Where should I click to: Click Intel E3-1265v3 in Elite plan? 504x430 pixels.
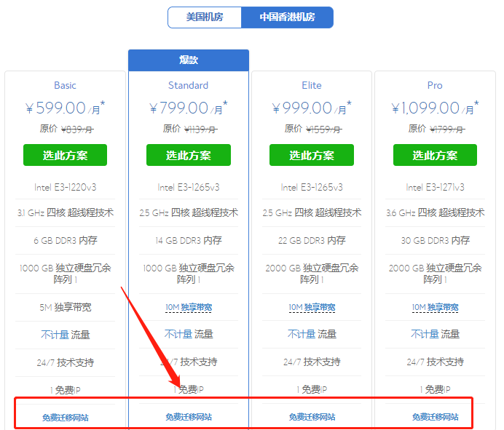pyautogui.click(x=312, y=187)
